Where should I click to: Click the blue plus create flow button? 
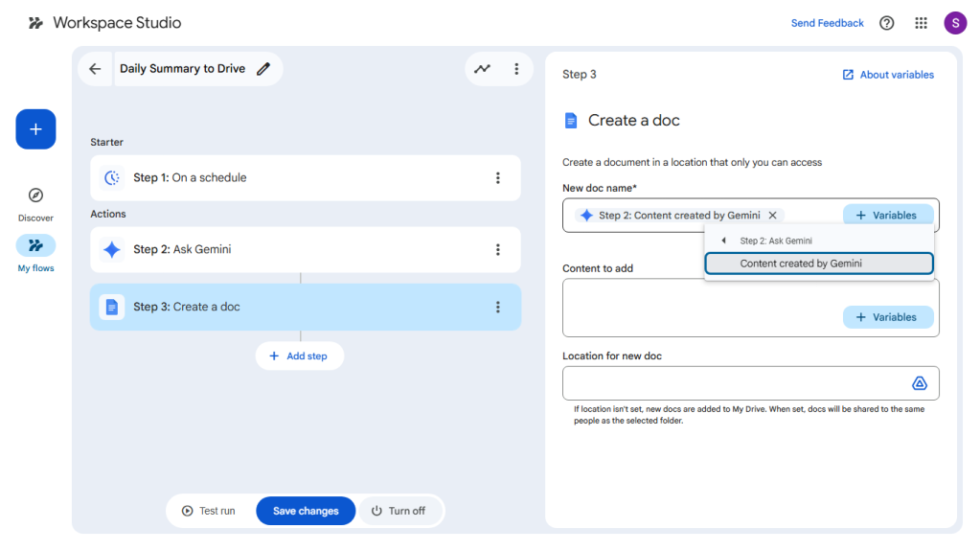coord(35,129)
